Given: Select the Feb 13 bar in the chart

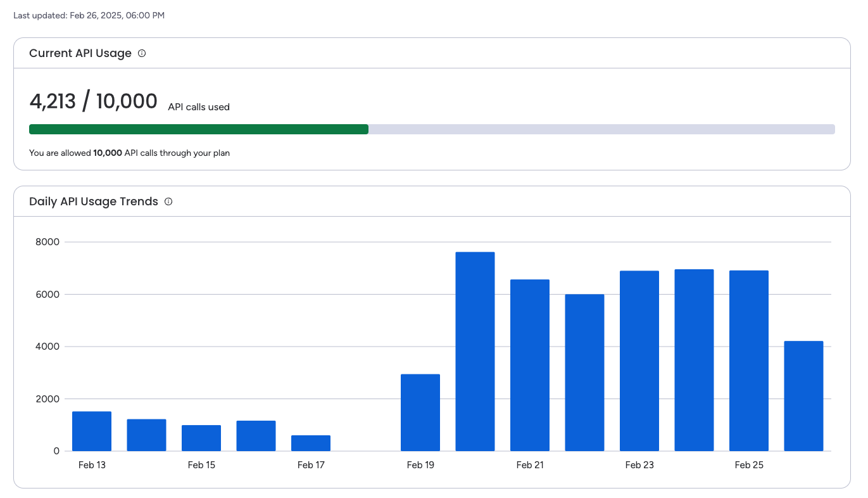Looking at the screenshot, I should tap(92, 431).
